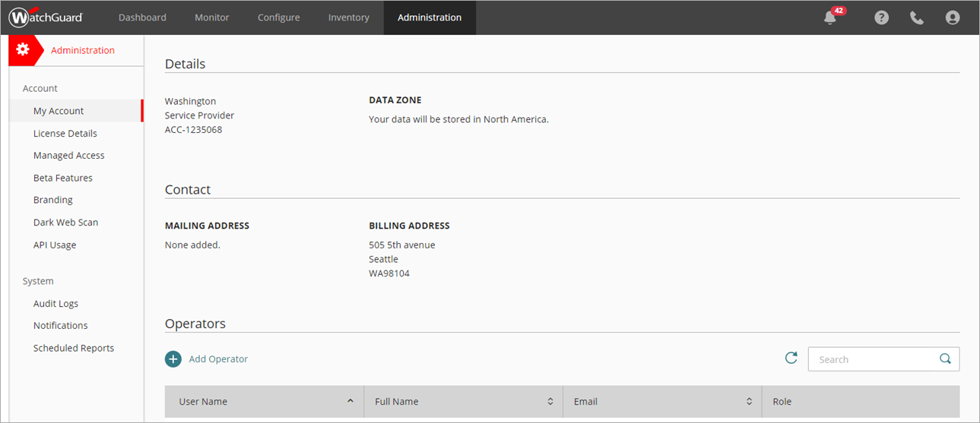The image size is (980, 423).
Task: Click the Add Operator plus icon
Action: 173,359
